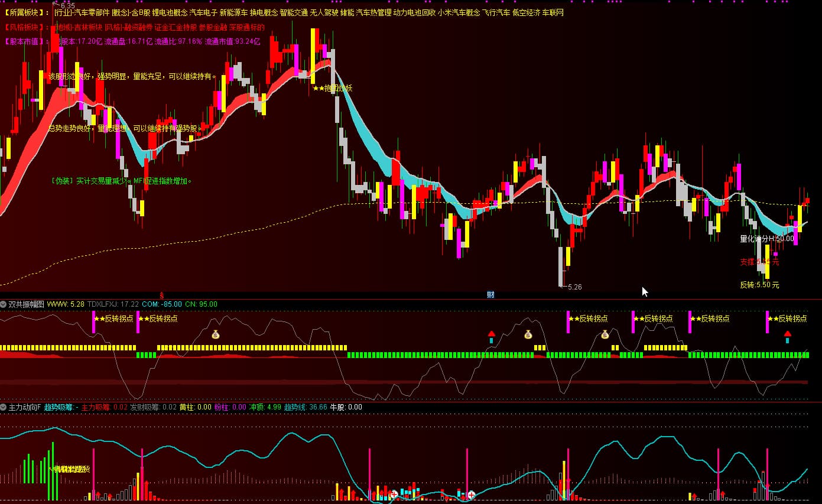
Task: Select the 股本市值 label
Action: tap(26, 41)
